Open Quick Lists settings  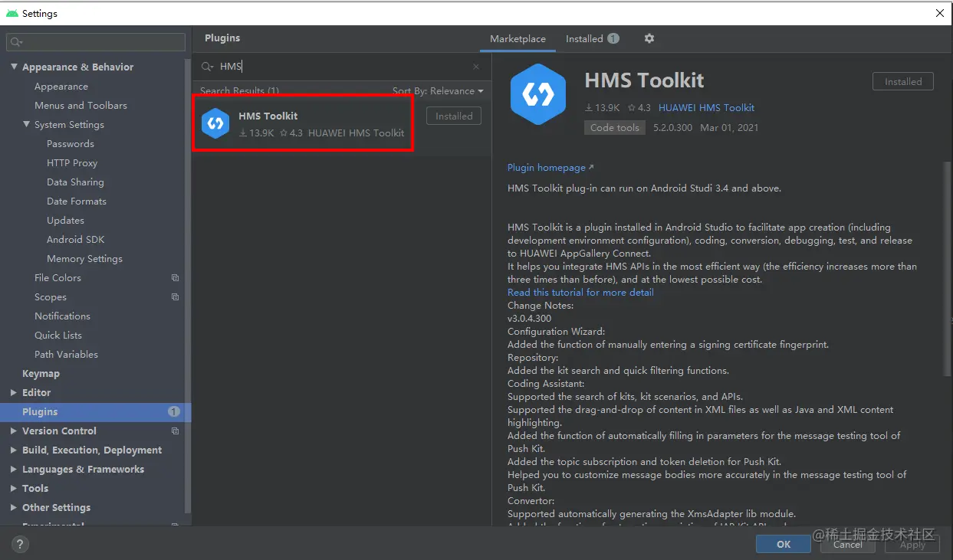[58, 336]
